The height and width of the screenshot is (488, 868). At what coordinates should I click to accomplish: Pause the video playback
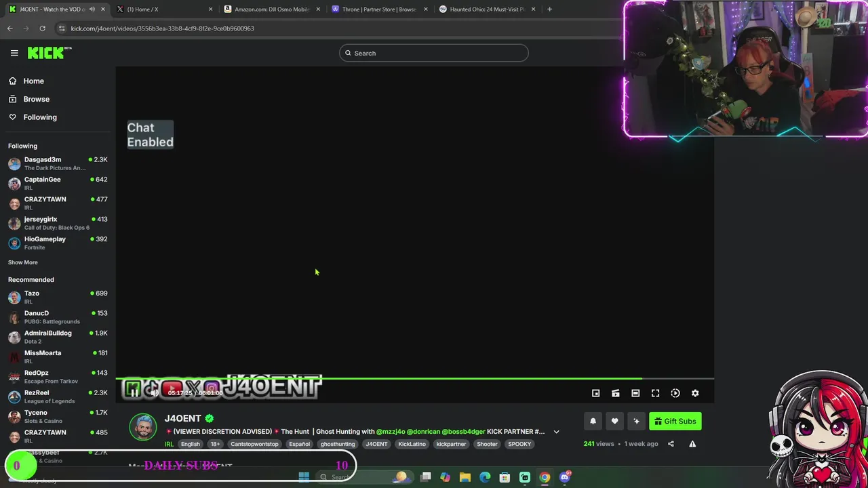(134, 392)
